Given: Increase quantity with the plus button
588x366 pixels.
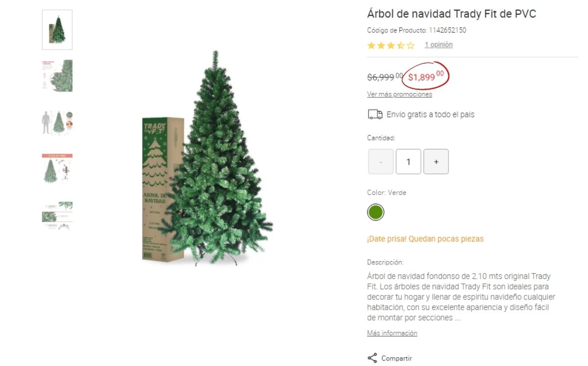Looking at the screenshot, I should (436, 162).
